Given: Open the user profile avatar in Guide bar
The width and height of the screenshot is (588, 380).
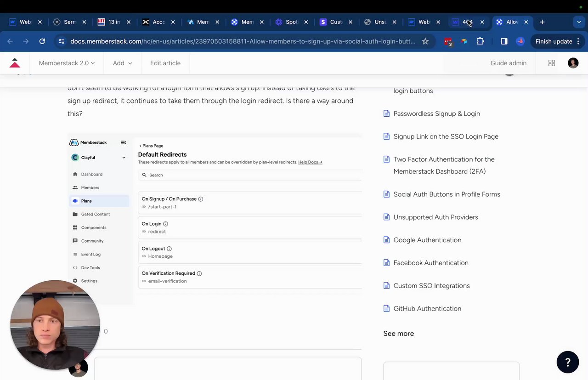Looking at the screenshot, I should pos(573,63).
